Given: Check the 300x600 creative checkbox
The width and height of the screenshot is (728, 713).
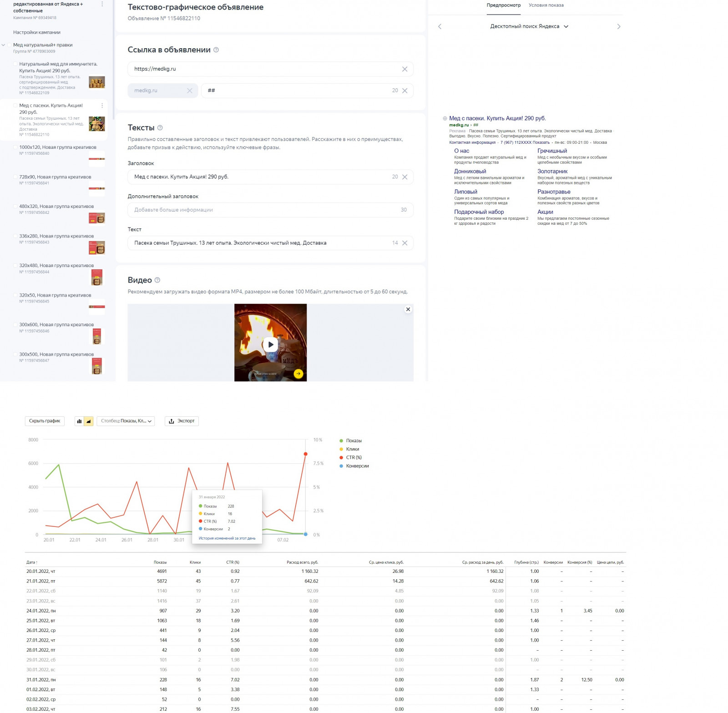Looking at the screenshot, I should coord(15,325).
